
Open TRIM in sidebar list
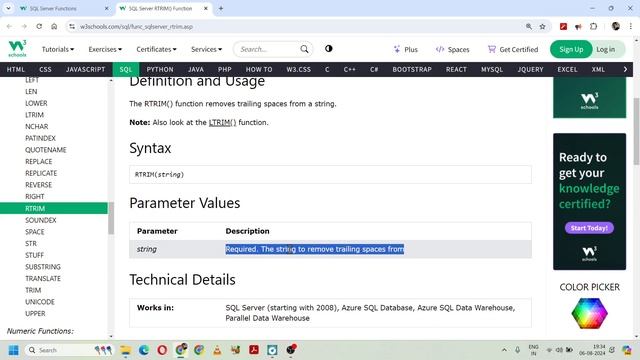click(x=33, y=290)
